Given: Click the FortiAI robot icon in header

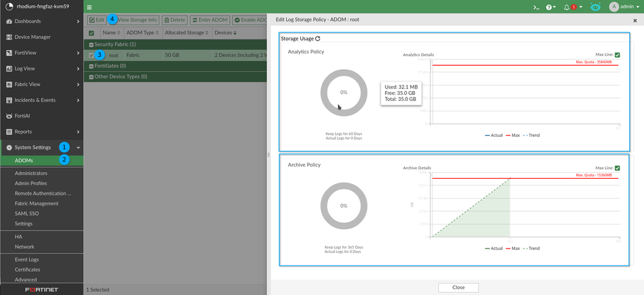Looking at the screenshot, I should pyautogui.click(x=595, y=7).
